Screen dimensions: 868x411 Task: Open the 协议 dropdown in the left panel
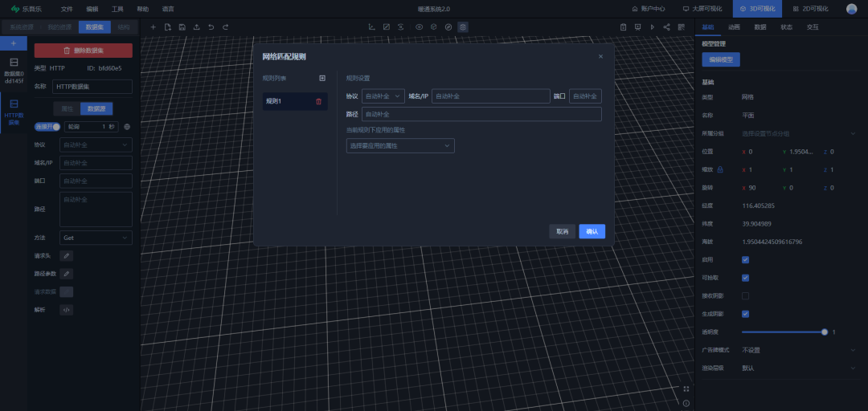pyautogui.click(x=96, y=145)
